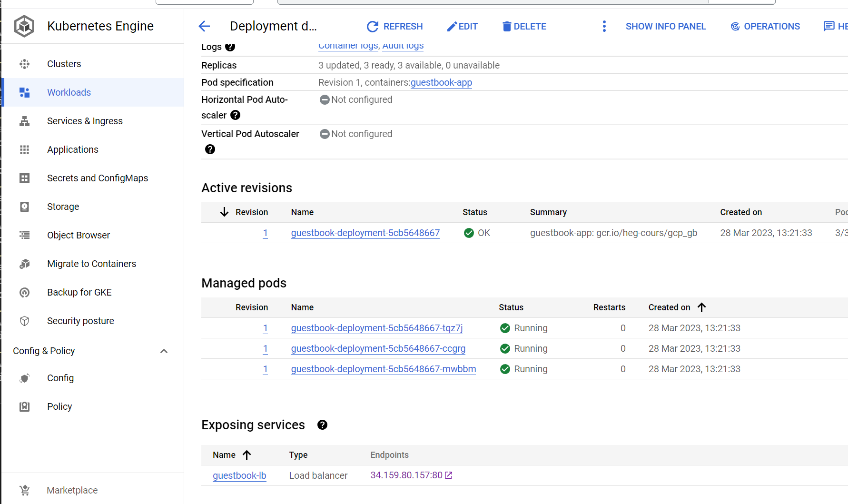Collapse the Config & Policy section
848x504 pixels.
[x=164, y=351]
